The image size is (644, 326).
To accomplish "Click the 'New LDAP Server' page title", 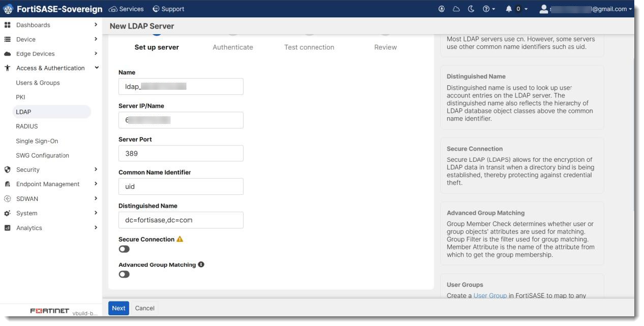I will click(142, 26).
